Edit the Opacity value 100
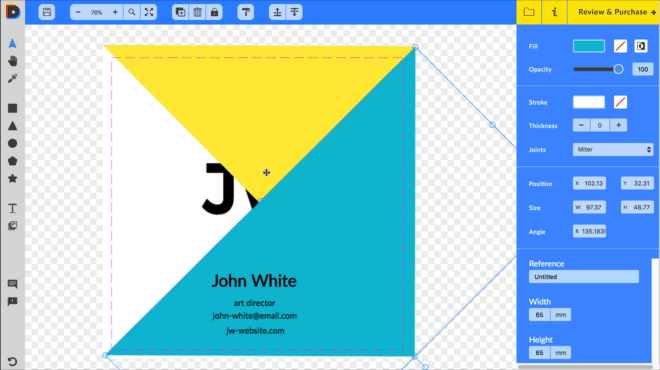 pyautogui.click(x=643, y=69)
